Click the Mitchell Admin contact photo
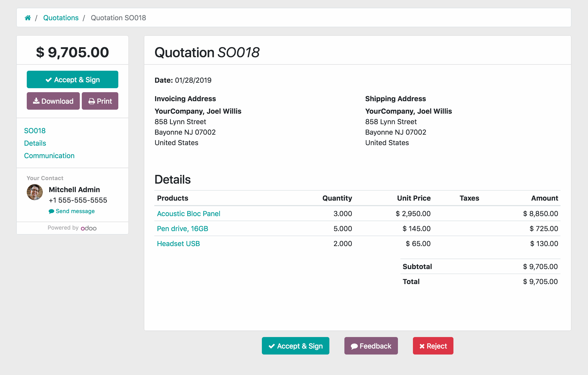 35,193
